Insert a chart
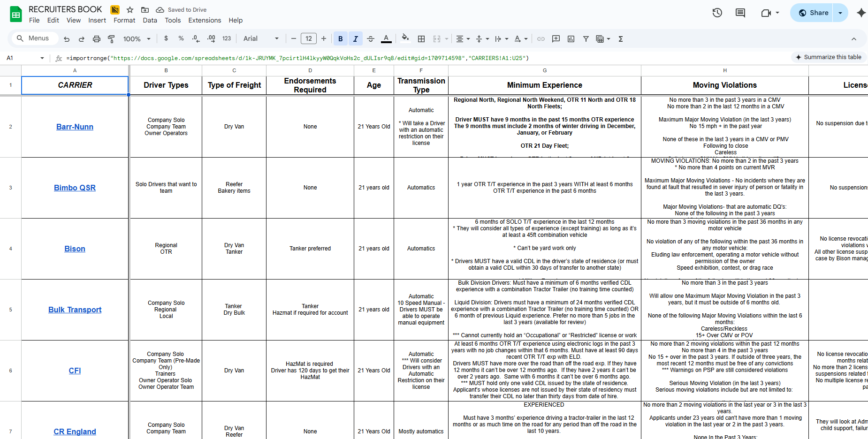This screenshot has height=439, width=868. 571,39
